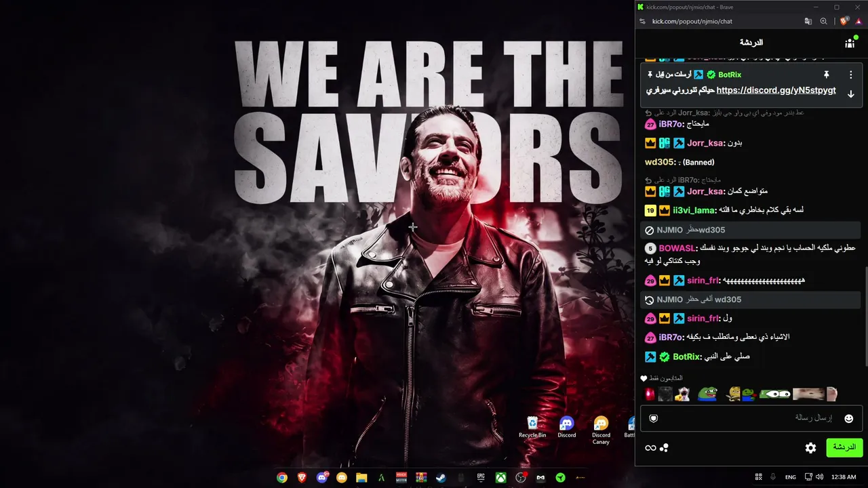Viewport: 868px width, 488px height.
Task: Click username wd305 in the Banned message
Action: point(659,162)
